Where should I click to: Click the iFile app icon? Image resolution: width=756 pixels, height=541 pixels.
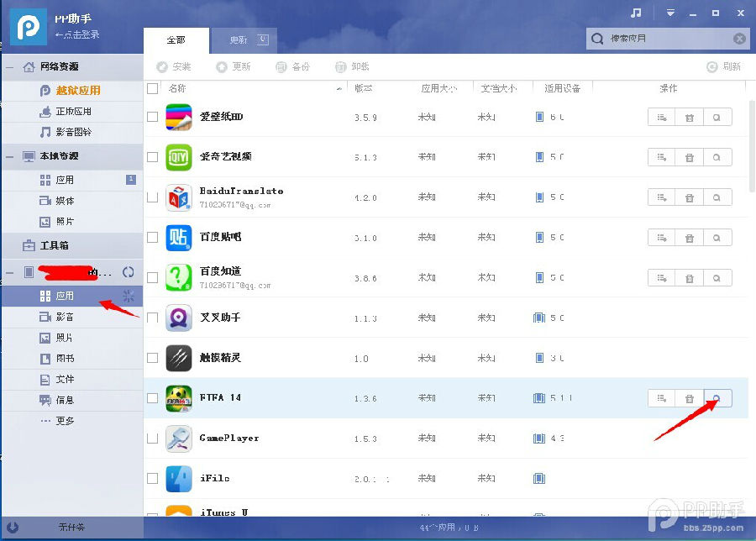[179, 478]
